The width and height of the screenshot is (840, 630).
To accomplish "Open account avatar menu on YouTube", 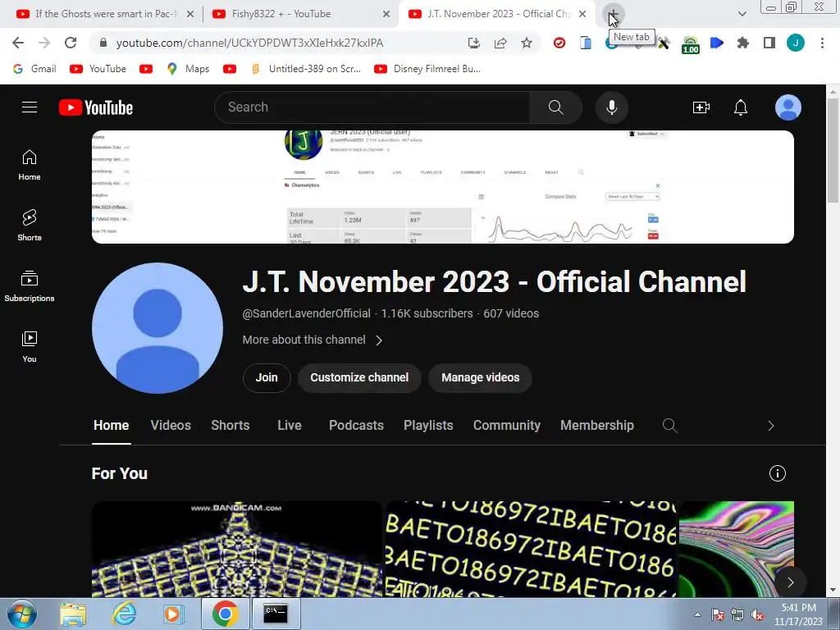I will point(788,107).
